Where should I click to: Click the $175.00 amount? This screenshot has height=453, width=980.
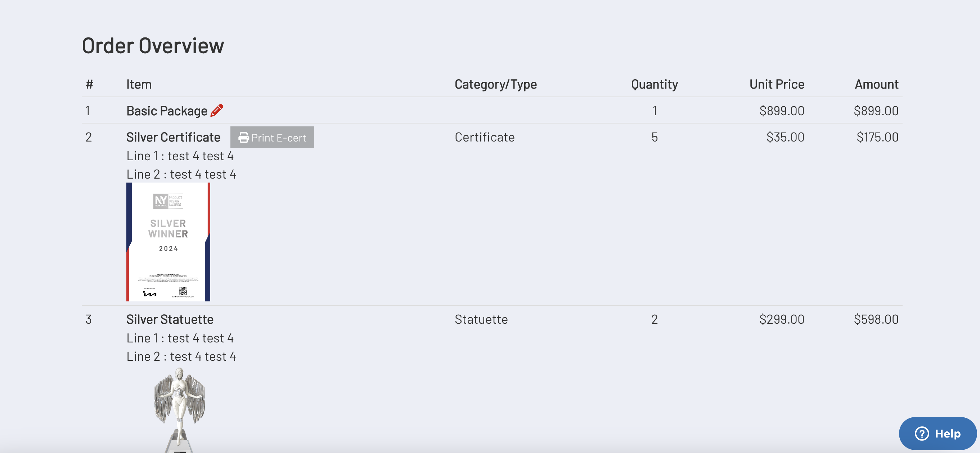pos(877,137)
